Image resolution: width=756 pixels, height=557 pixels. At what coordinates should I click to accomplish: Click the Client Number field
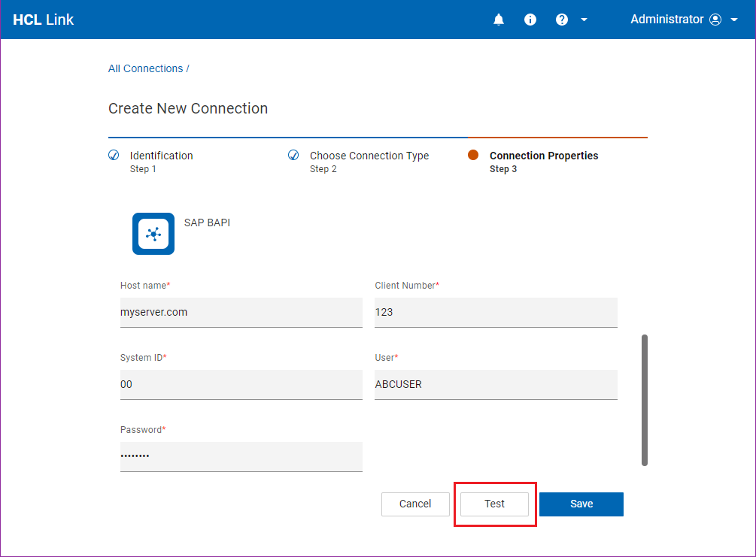496,312
